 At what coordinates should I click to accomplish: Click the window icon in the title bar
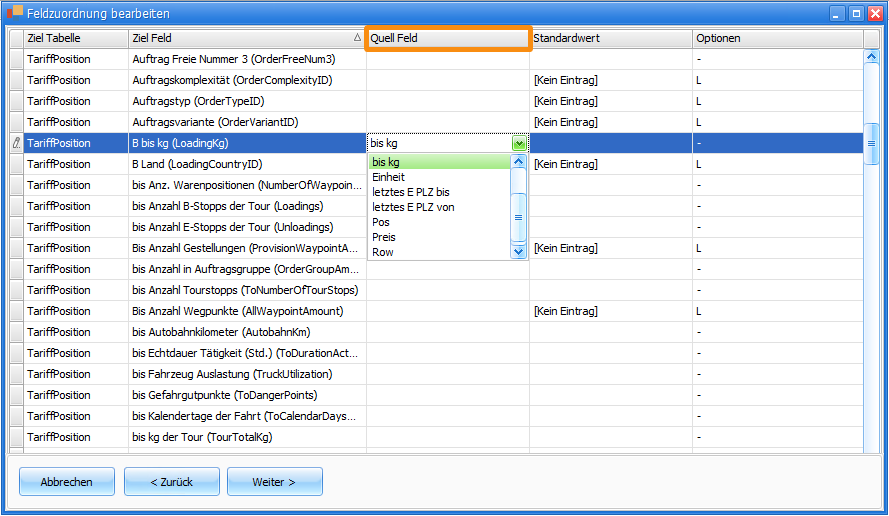pos(15,13)
